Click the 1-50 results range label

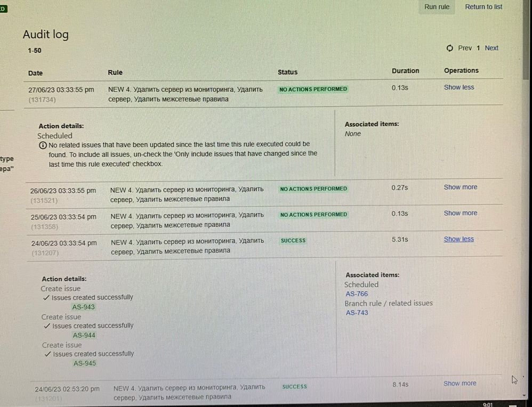click(x=35, y=51)
